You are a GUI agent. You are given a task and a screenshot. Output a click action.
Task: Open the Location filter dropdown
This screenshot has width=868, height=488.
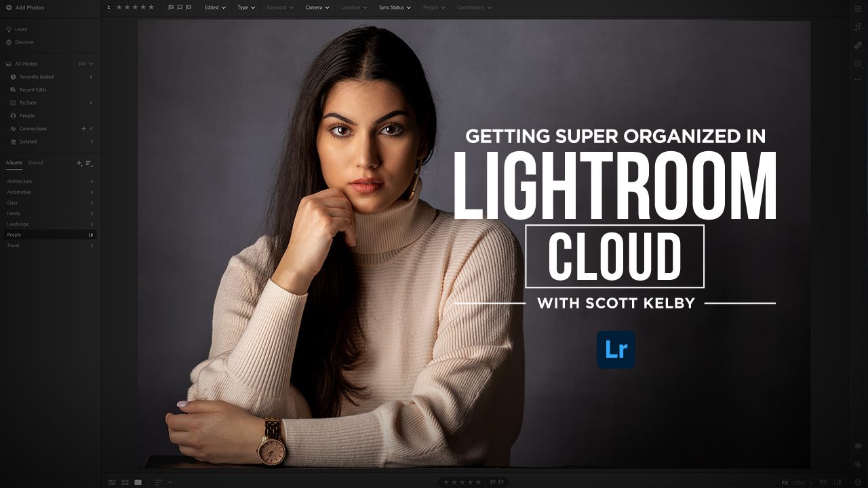pyautogui.click(x=354, y=7)
